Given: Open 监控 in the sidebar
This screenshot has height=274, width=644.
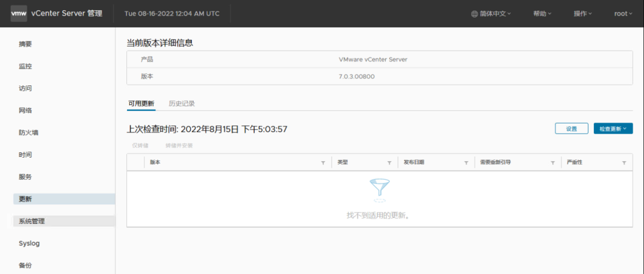Looking at the screenshot, I should point(25,66).
